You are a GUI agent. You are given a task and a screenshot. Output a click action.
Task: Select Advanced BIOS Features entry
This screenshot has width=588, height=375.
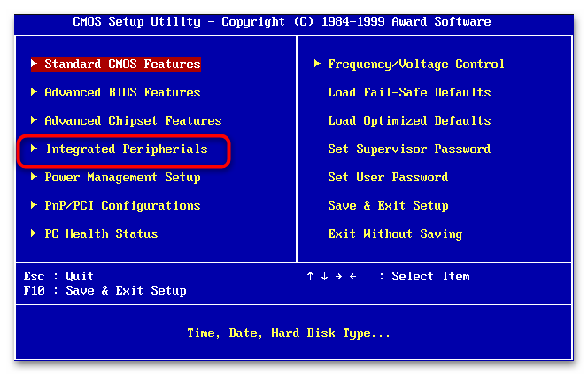point(122,92)
